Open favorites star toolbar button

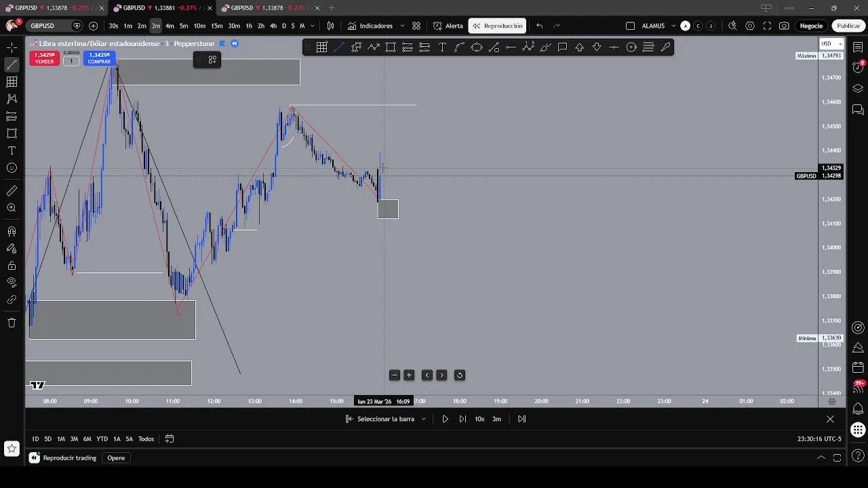click(12, 448)
